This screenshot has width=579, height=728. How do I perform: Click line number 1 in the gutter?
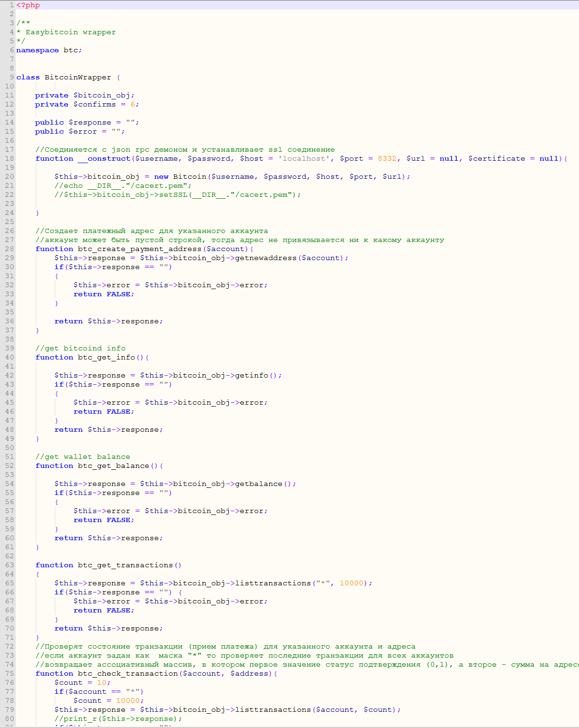tap(11, 5)
